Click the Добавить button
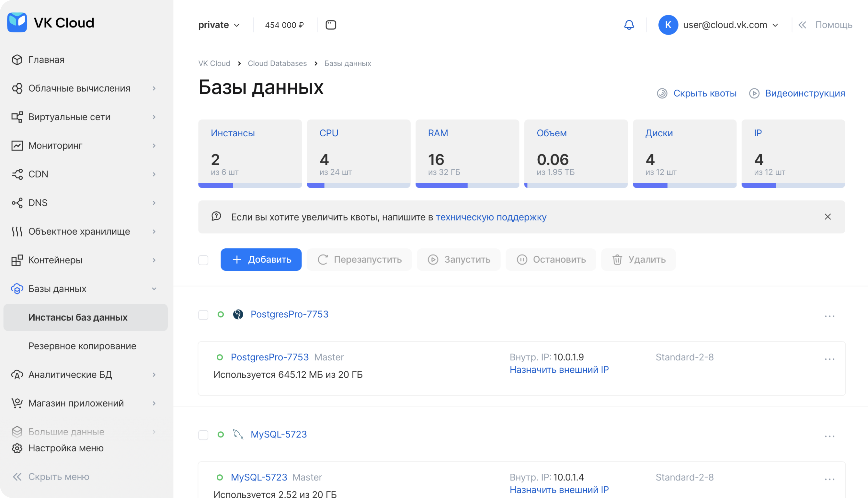This screenshot has width=868, height=498. [x=261, y=260]
